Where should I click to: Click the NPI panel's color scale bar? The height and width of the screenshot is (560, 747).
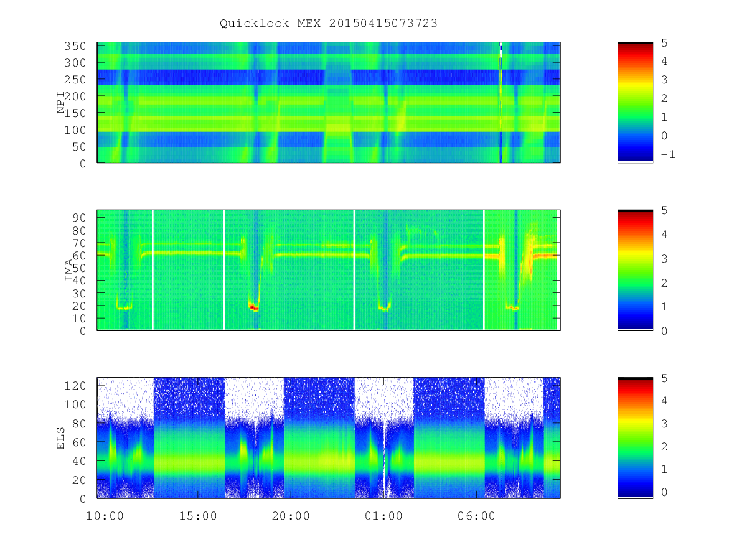click(x=635, y=103)
